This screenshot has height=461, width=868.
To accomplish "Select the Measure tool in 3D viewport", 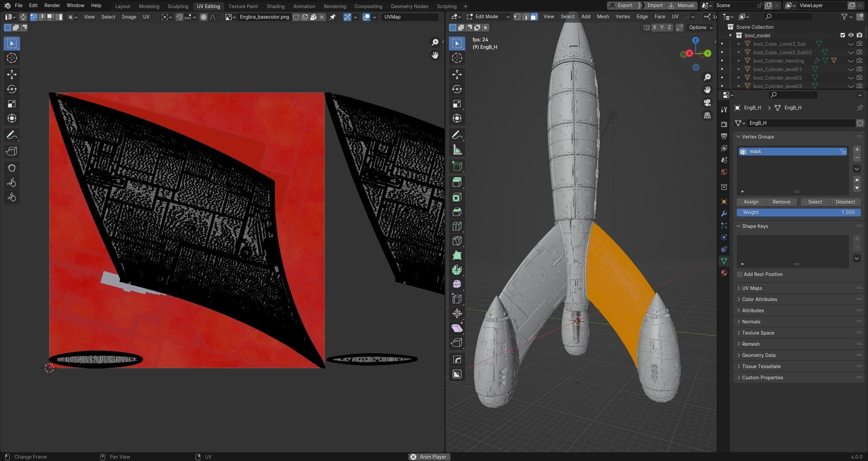I will click(457, 150).
